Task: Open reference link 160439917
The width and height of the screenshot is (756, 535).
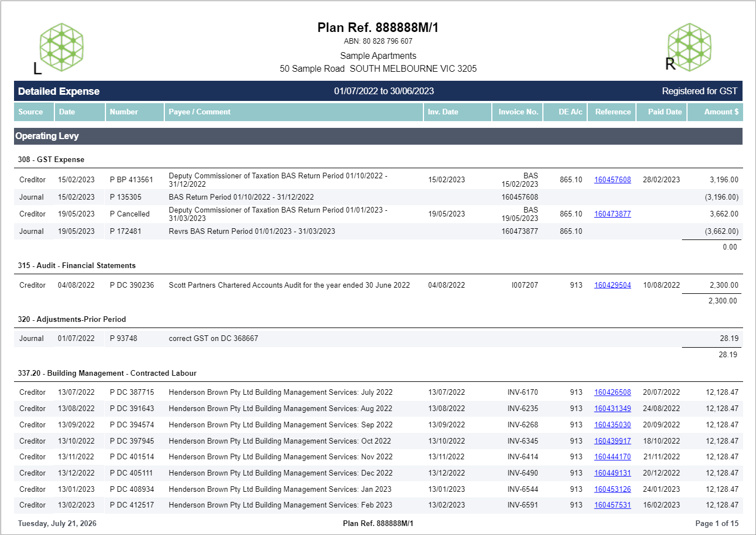Action: pyautogui.click(x=612, y=441)
